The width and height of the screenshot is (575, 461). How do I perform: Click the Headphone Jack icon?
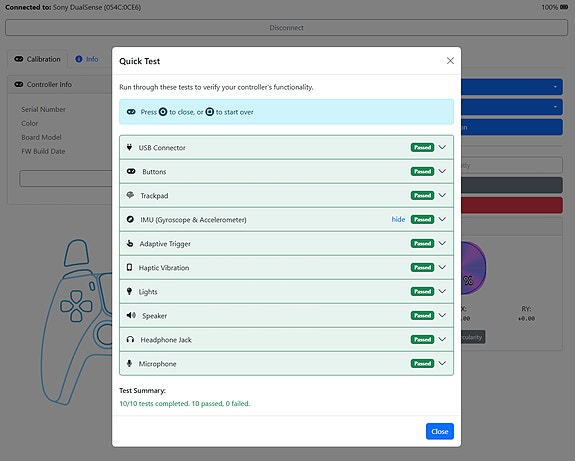pos(130,340)
